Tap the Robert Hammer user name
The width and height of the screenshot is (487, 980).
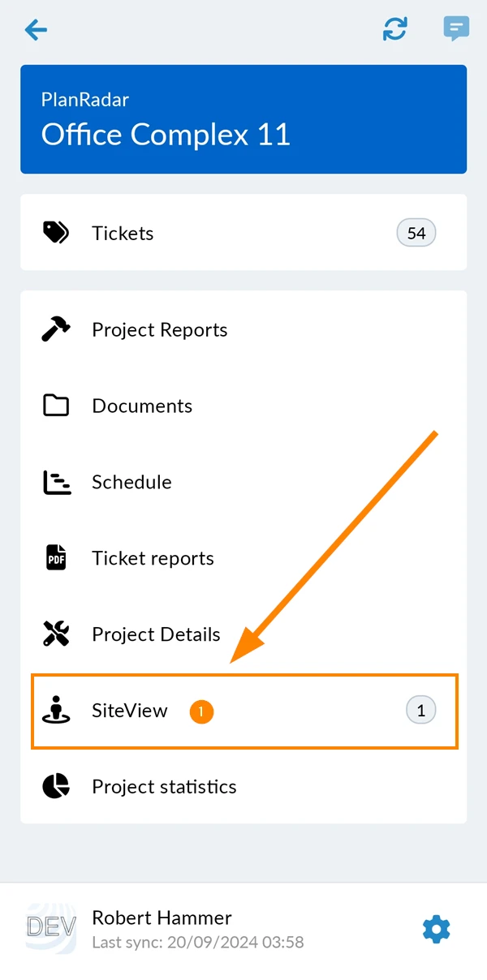(x=162, y=918)
